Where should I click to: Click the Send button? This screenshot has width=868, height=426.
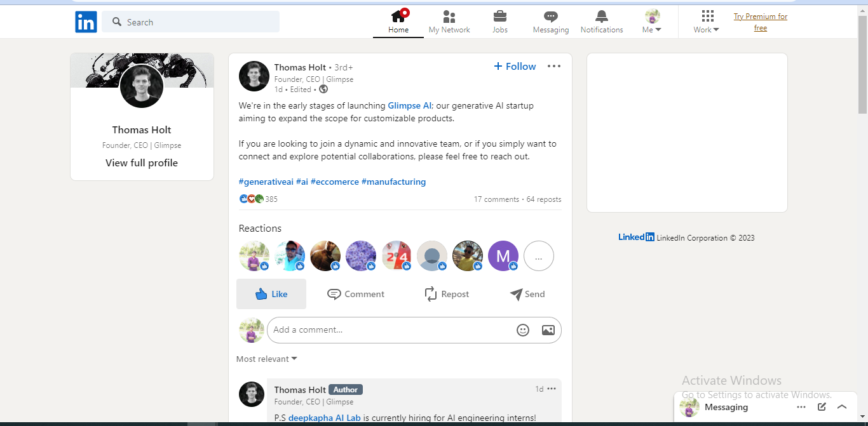[x=527, y=294]
